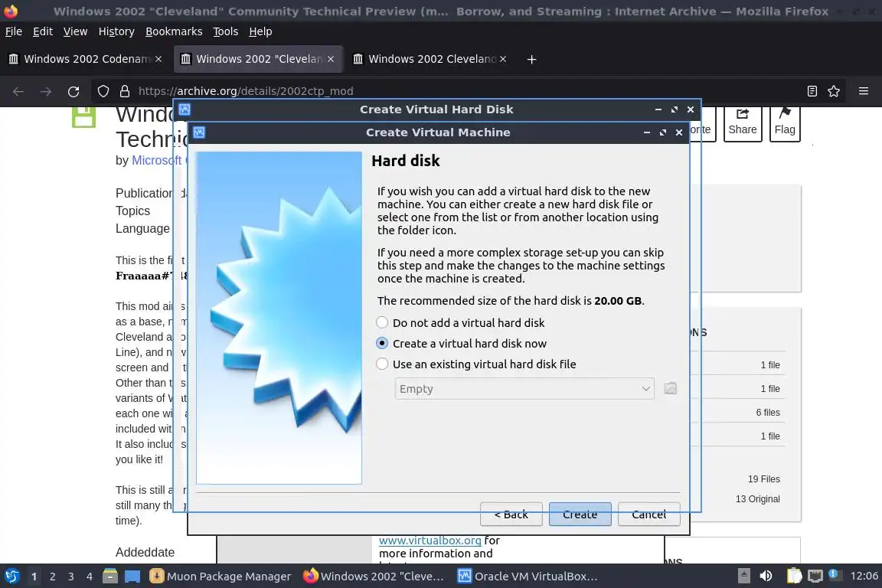Select 'Do not add a virtual hard disk'
Screen dimensions: 882x588
click(x=460, y=323)
